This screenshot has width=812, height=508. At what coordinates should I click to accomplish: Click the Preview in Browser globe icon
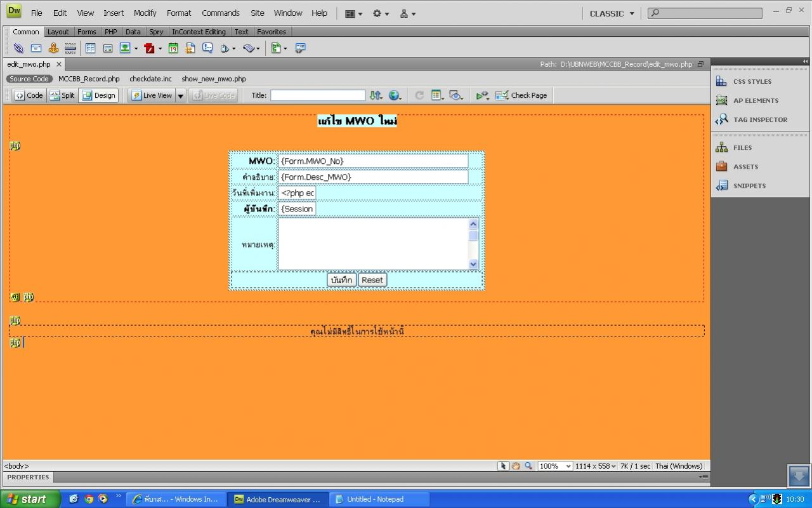pyautogui.click(x=395, y=95)
